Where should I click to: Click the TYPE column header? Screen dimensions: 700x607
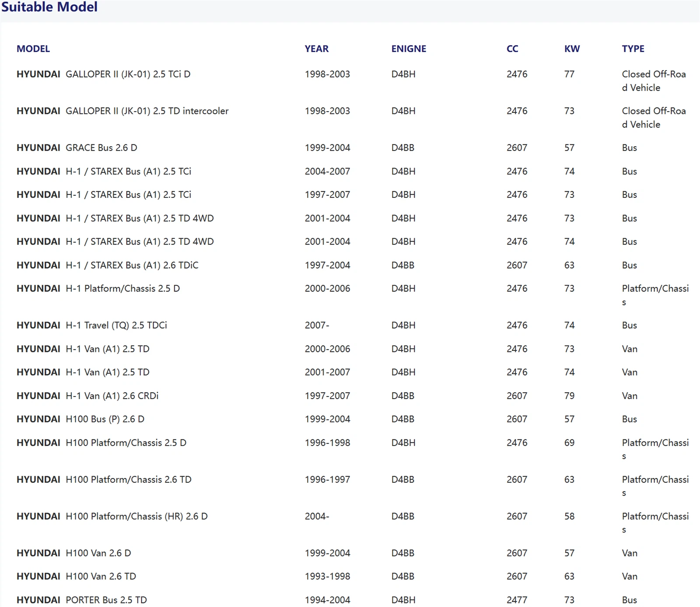(x=633, y=49)
